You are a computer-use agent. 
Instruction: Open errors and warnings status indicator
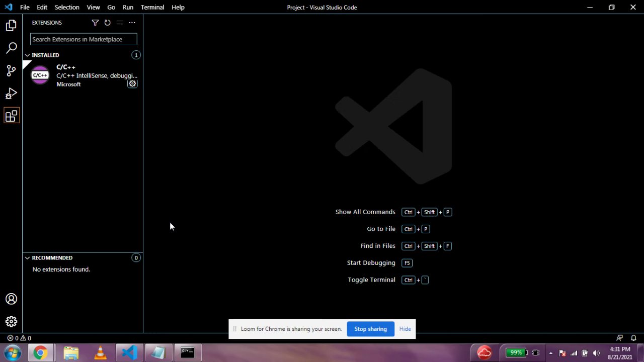(x=19, y=338)
